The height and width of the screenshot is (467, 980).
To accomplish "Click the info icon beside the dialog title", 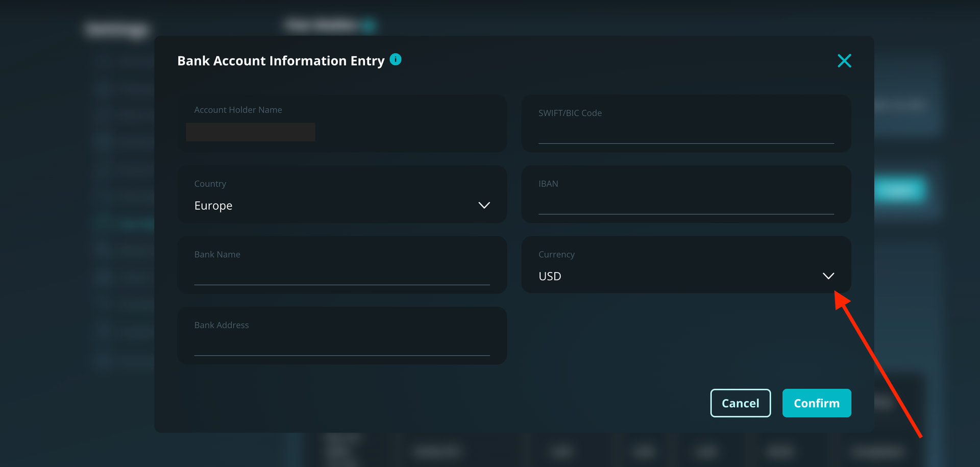I will pos(396,60).
